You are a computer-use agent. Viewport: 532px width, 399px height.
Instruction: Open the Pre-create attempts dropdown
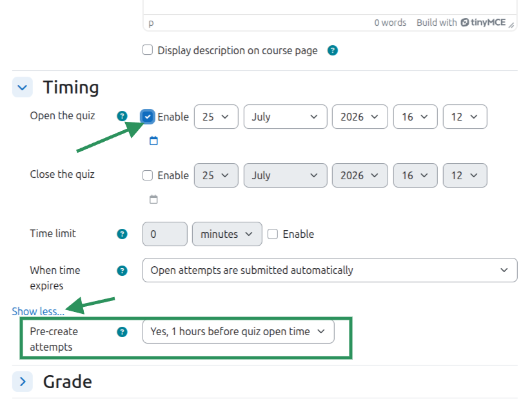coord(238,331)
